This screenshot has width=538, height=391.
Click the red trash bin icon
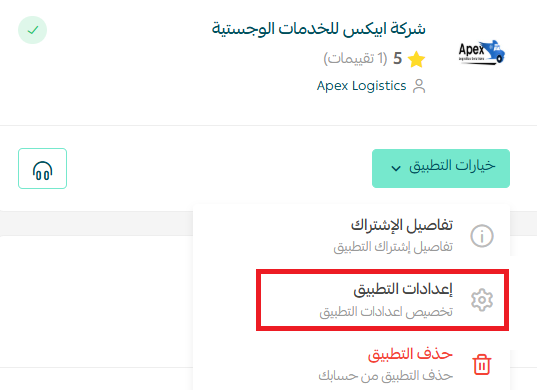(482, 364)
